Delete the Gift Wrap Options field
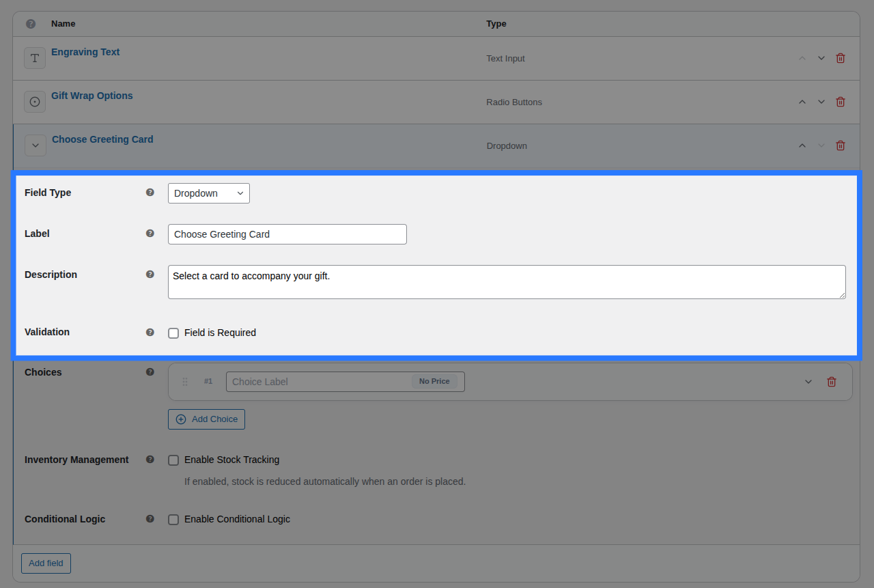 pyautogui.click(x=841, y=102)
